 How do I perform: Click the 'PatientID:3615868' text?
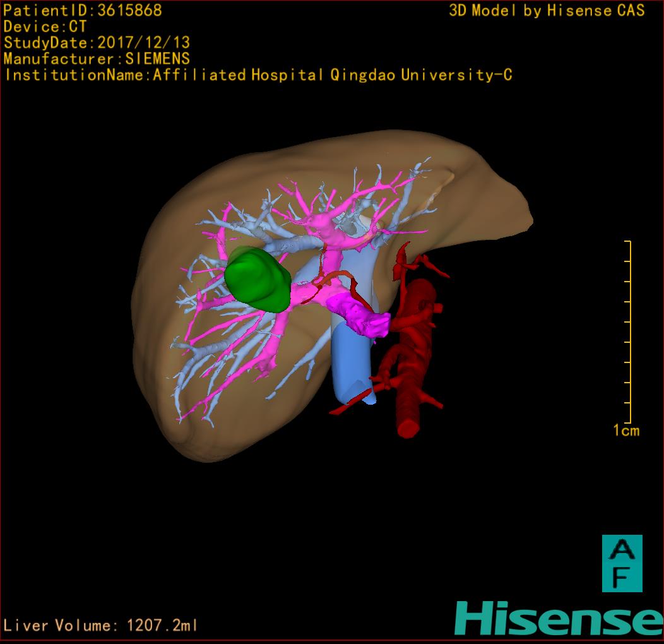coord(83,11)
